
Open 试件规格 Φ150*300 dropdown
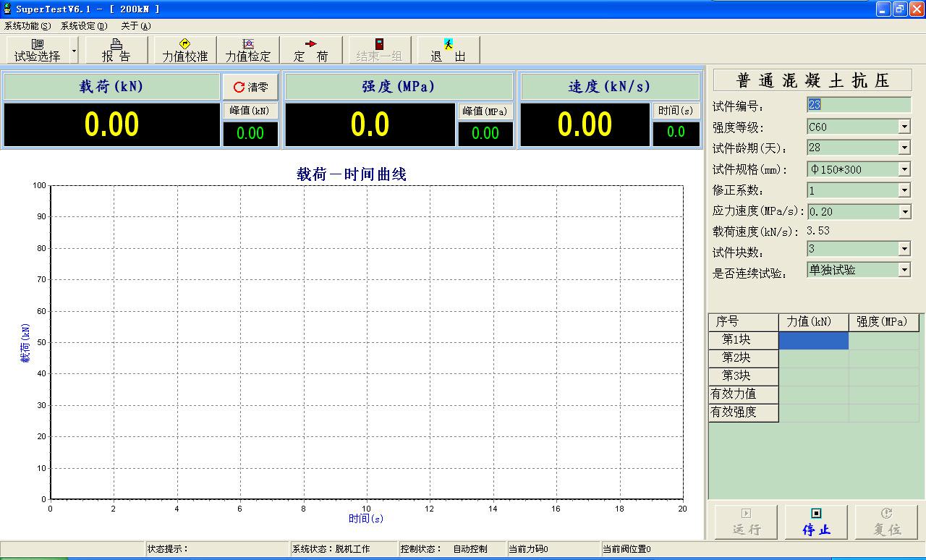coord(904,169)
